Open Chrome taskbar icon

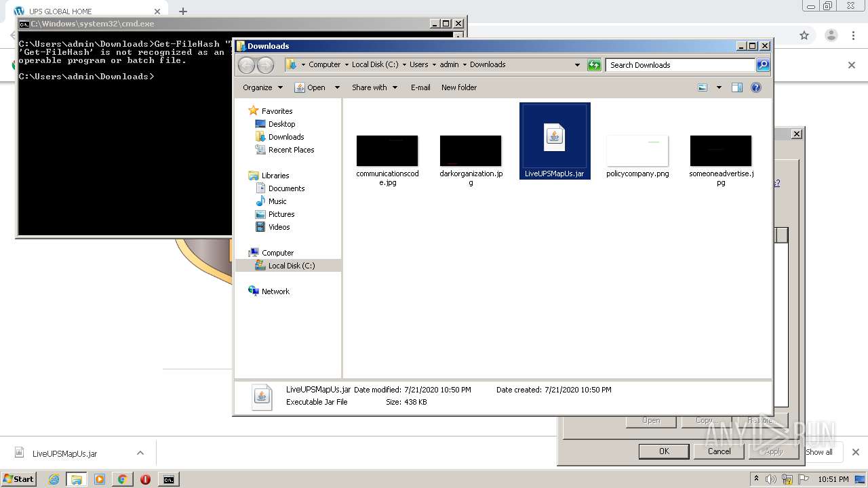pos(122,479)
